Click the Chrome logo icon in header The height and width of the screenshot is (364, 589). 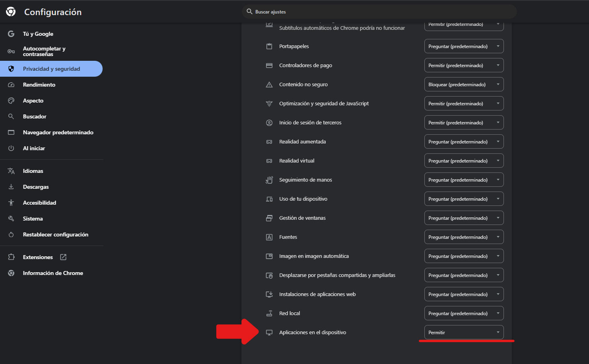pyautogui.click(x=11, y=12)
